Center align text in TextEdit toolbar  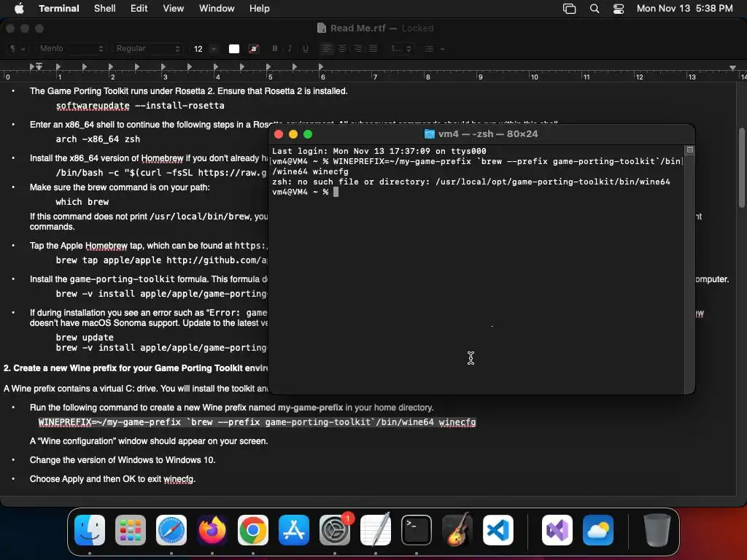343,49
